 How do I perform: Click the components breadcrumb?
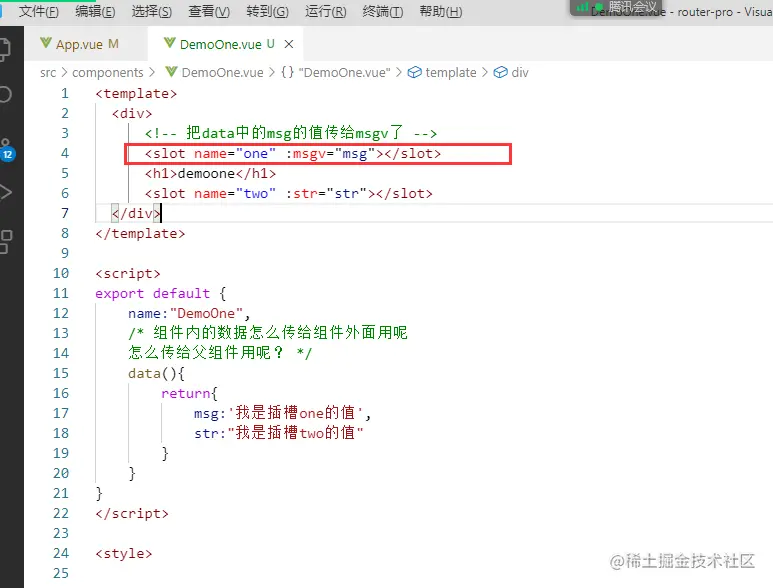click(x=107, y=73)
